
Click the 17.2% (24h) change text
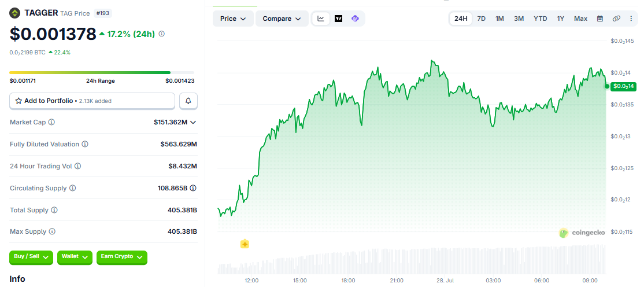(x=131, y=34)
